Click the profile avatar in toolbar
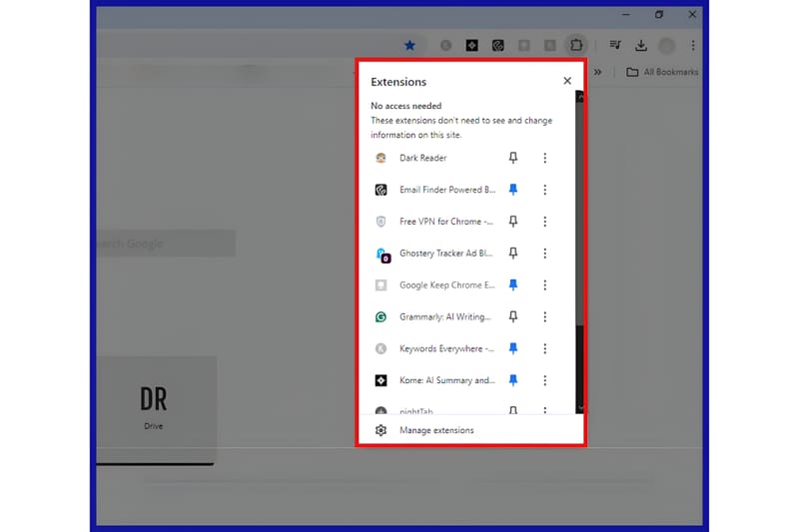 (x=666, y=45)
